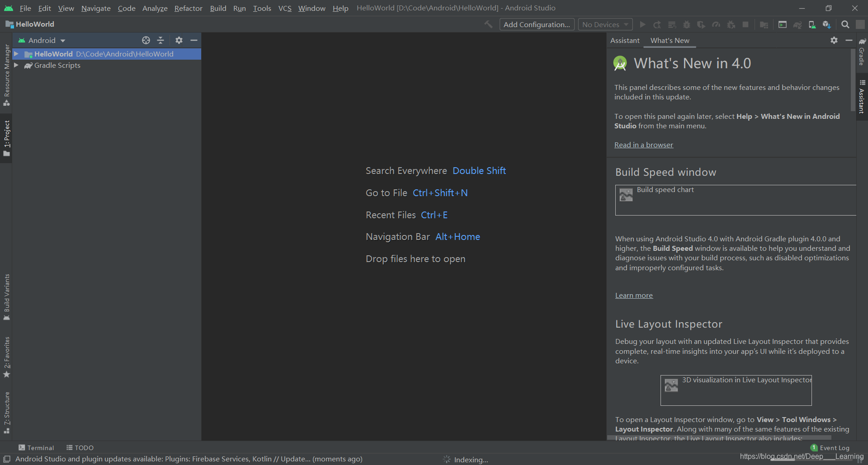Click the Assistant panel vertical scrollbar
The width and height of the screenshot is (868, 465).
pyautogui.click(x=853, y=80)
